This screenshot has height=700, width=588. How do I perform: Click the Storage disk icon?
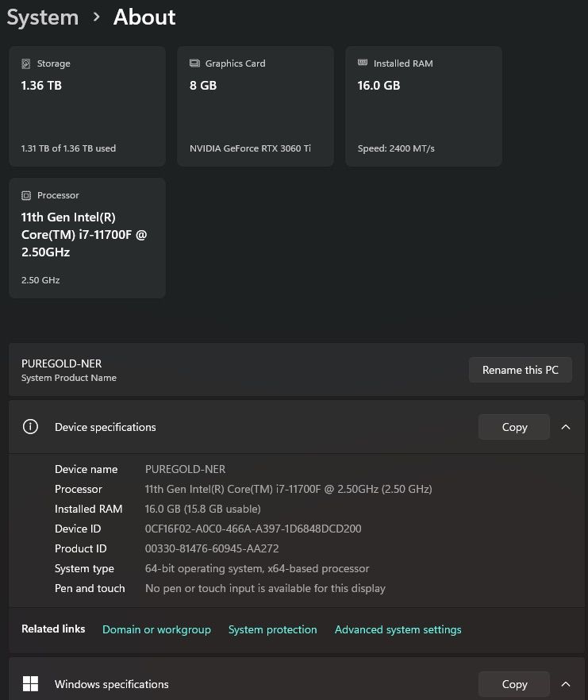point(26,63)
